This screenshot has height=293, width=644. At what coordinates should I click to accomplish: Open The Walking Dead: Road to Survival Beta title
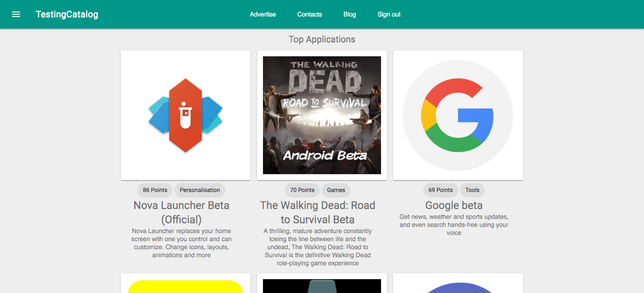(318, 213)
